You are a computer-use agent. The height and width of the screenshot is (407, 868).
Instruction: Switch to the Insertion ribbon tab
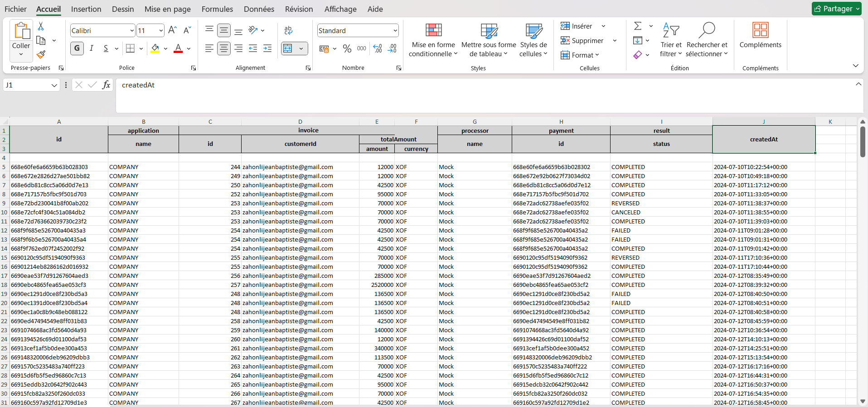[86, 9]
